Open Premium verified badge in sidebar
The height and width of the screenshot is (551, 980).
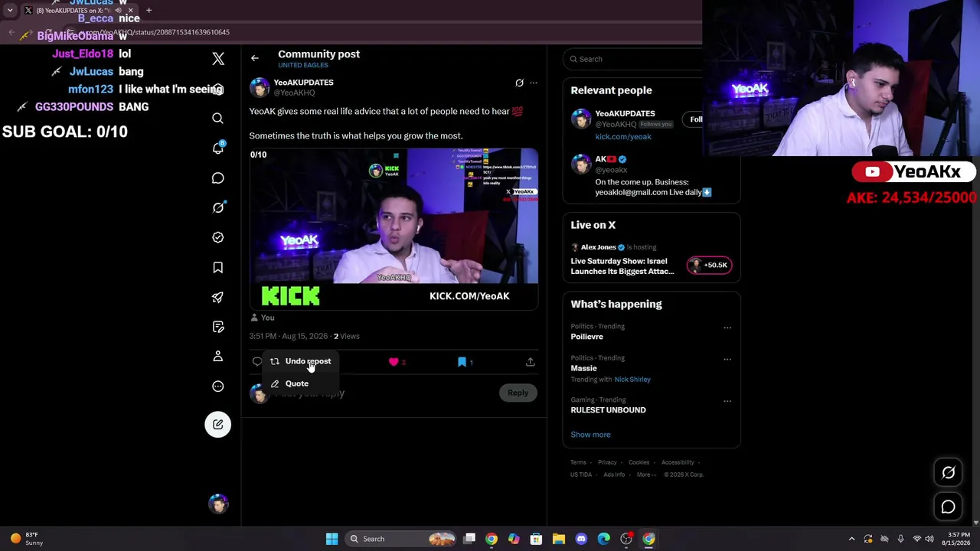click(218, 237)
